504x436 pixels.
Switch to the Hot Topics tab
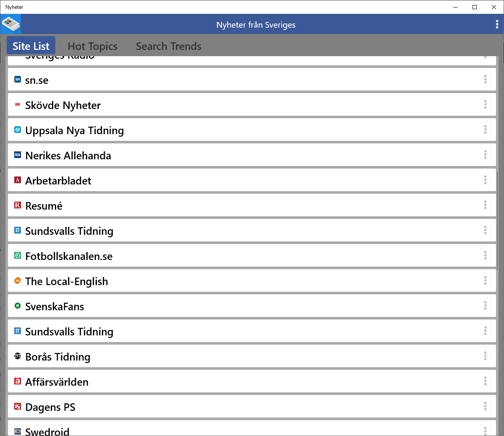click(93, 46)
